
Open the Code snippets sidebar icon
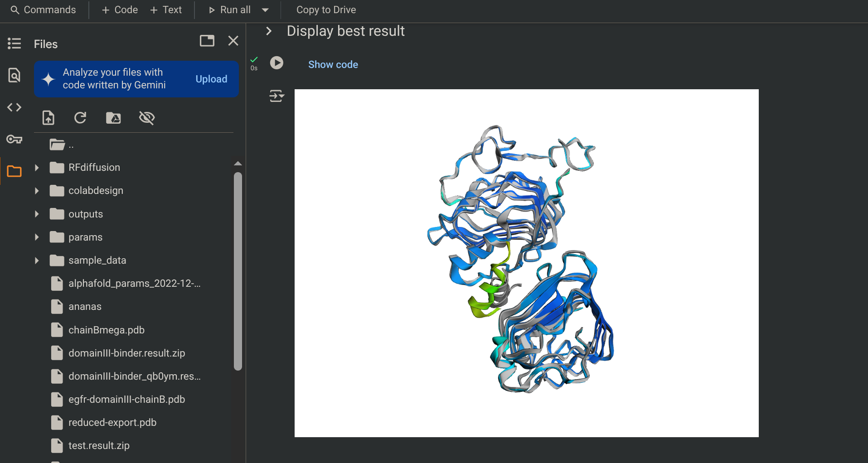pyautogui.click(x=14, y=107)
